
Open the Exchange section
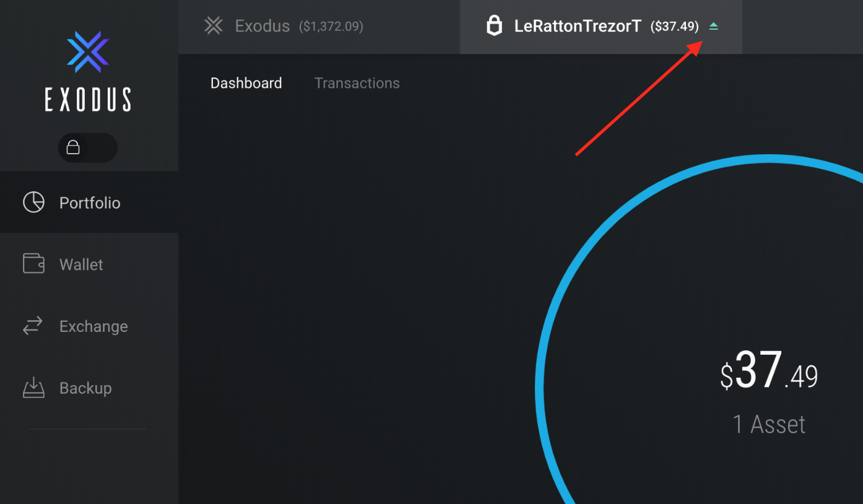[x=89, y=326]
